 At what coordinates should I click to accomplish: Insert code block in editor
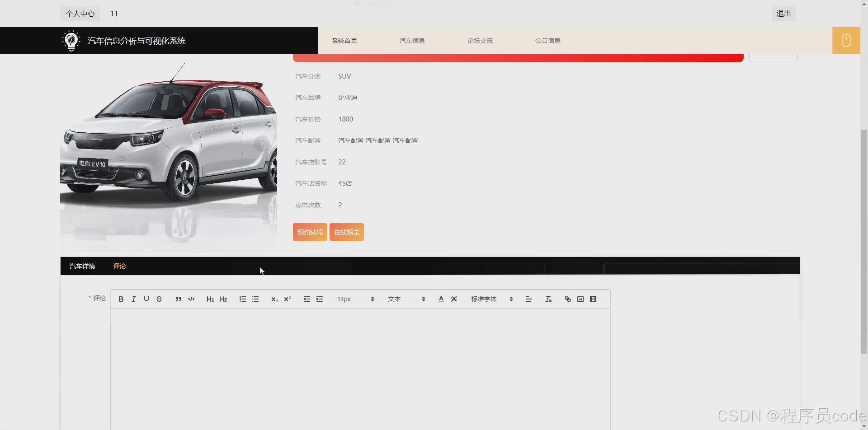(191, 299)
